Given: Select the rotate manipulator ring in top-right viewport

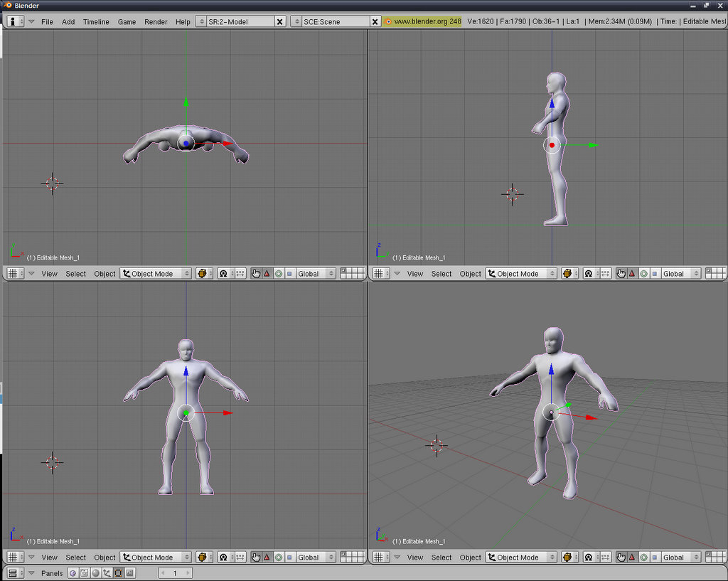Looking at the screenshot, I should coord(644,274).
